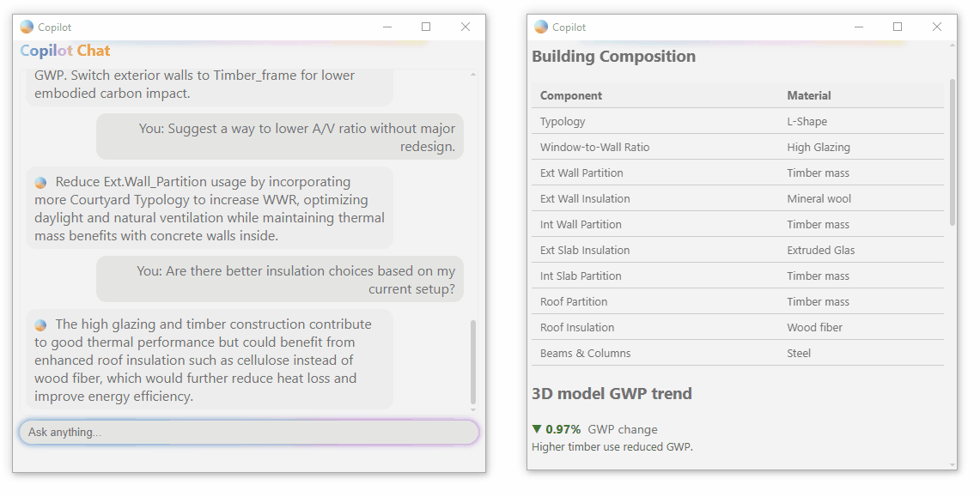
Task: Click the chat conversation scrollbar thumb
Action: pos(473,362)
